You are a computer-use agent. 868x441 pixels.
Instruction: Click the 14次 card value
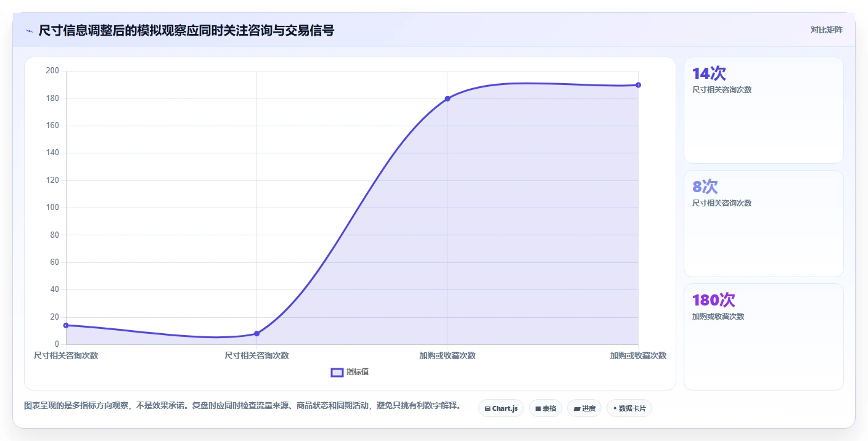click(709, 73)
